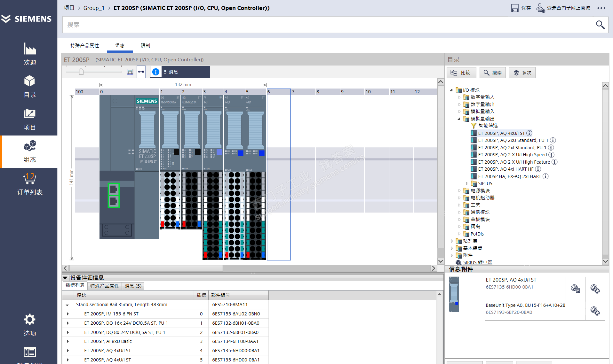Open the Catalog cube icon in sidebar

click(x=30, y=81)
